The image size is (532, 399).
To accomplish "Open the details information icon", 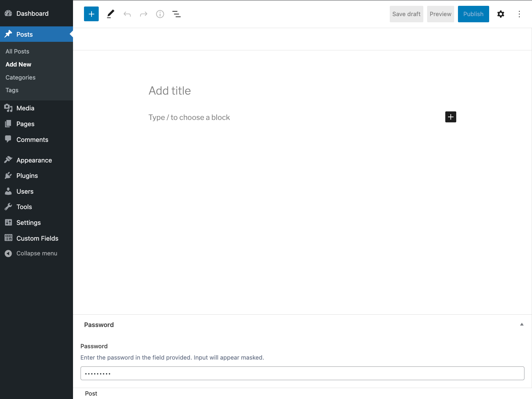I will [x=160, y=14].
